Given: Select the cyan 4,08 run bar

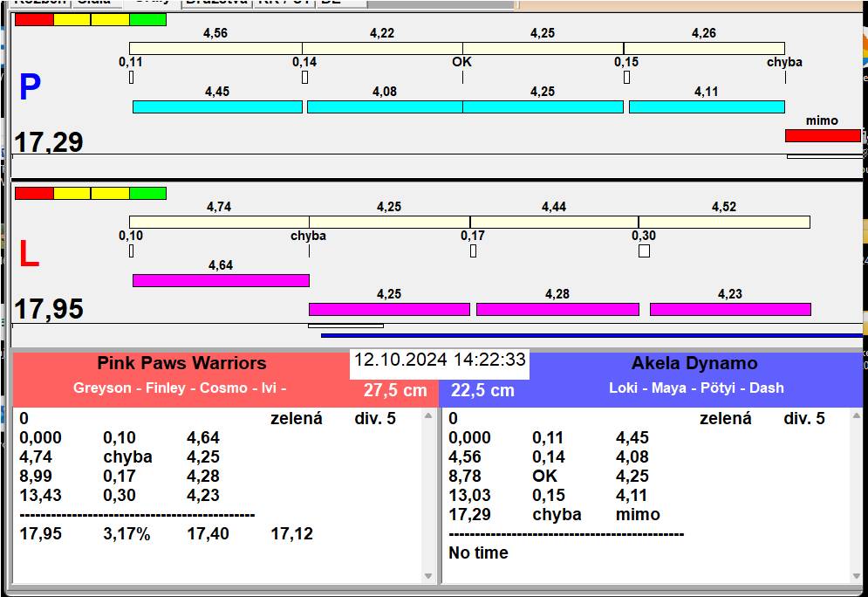Looking at the screenshot, I should [384, 106].
